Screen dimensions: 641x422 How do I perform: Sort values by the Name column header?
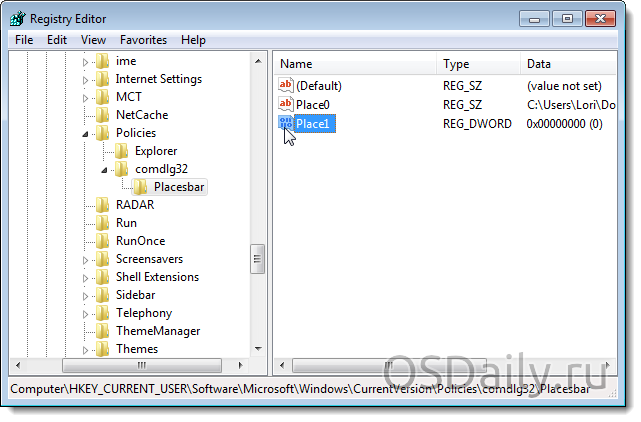click(355, 64)
